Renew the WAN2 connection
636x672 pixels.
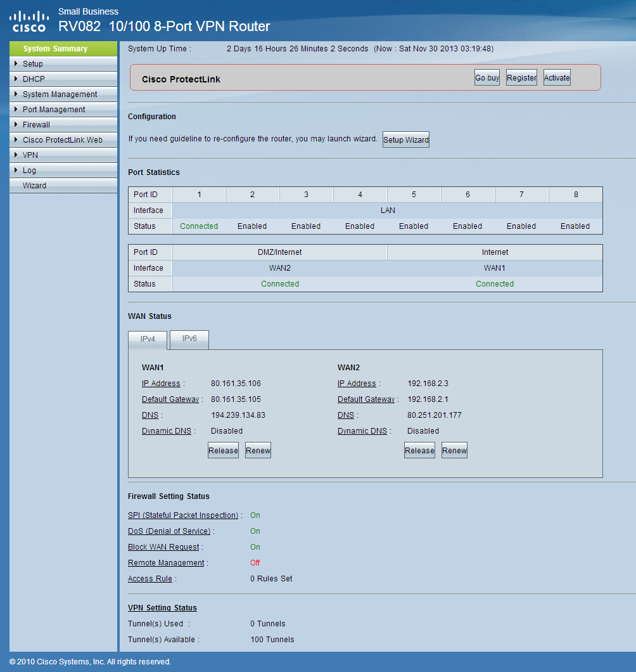(454, 450)
